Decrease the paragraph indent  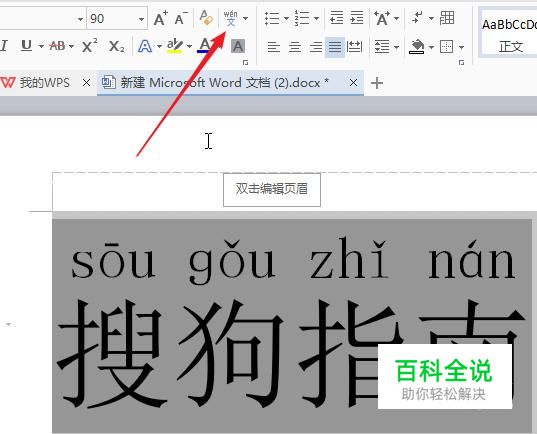pos(336,18)
